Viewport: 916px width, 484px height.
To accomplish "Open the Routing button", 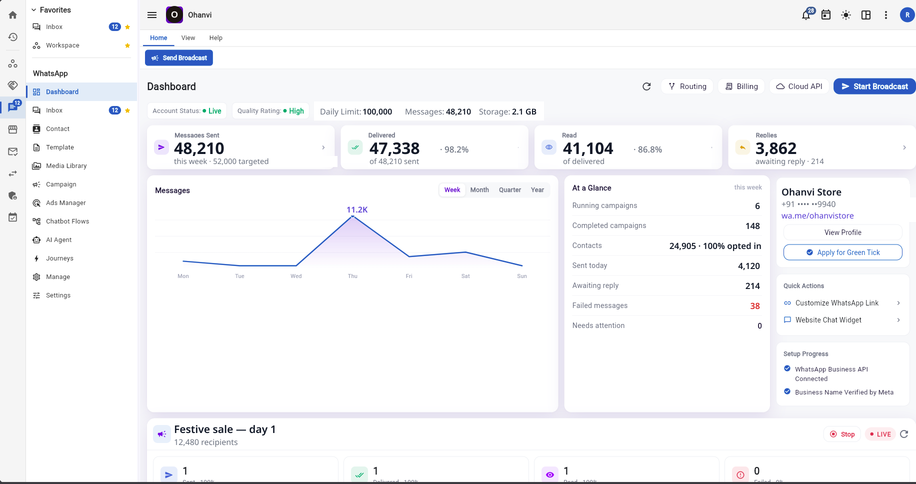I will (x=687, y=86).
